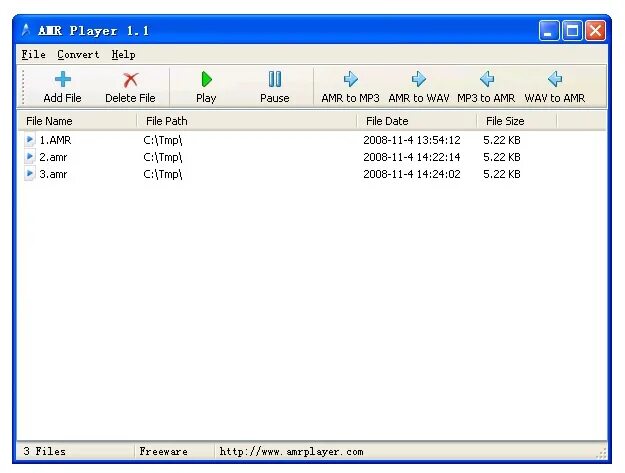Viewport: 625px width, 473px height.
Task: Convert using AMR to MP3 button
Action: point(350,87)
